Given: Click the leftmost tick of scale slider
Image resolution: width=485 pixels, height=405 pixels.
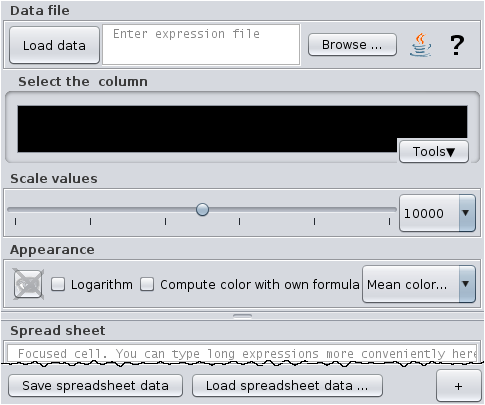Looking at the screenshot, I should [x=15, y=222].
